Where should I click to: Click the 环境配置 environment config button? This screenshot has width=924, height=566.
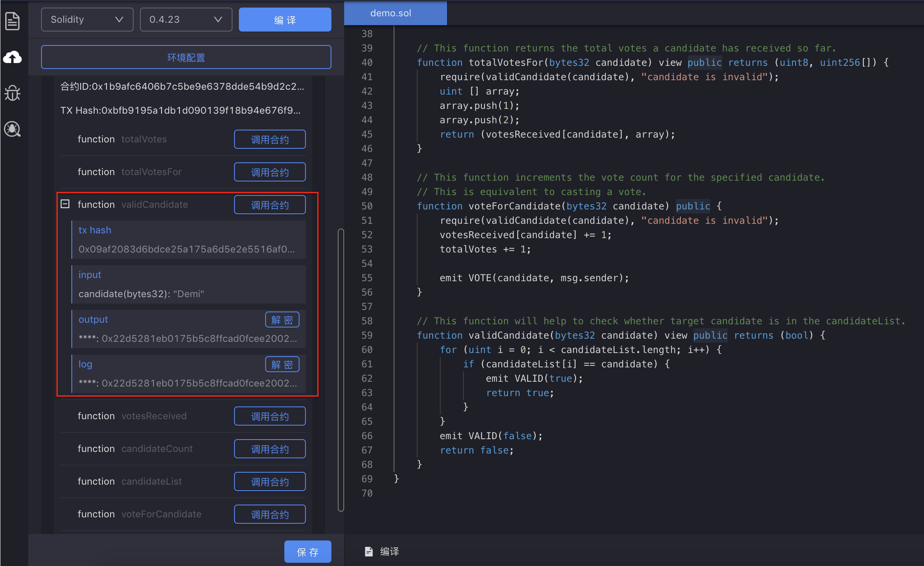186,57
